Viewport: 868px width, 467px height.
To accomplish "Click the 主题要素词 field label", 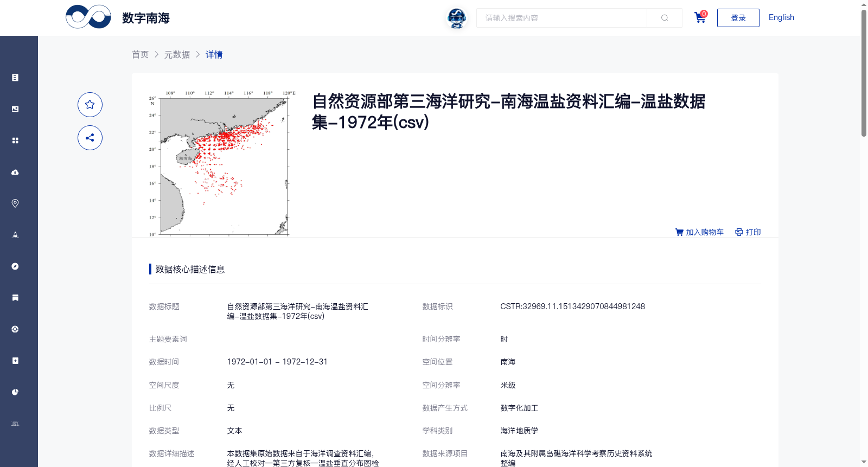I will pos(168,339).
